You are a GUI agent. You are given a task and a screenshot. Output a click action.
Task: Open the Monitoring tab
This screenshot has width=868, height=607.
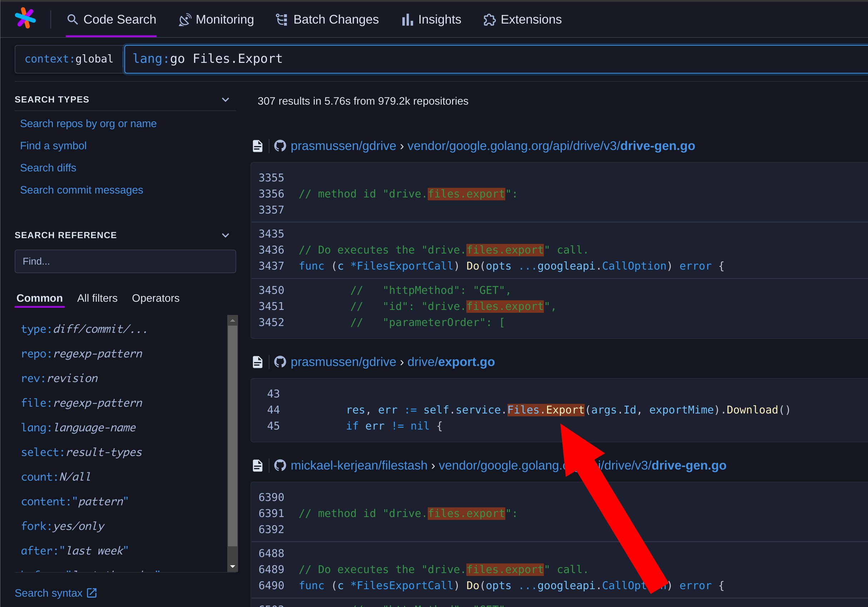[x=216, y=20]
